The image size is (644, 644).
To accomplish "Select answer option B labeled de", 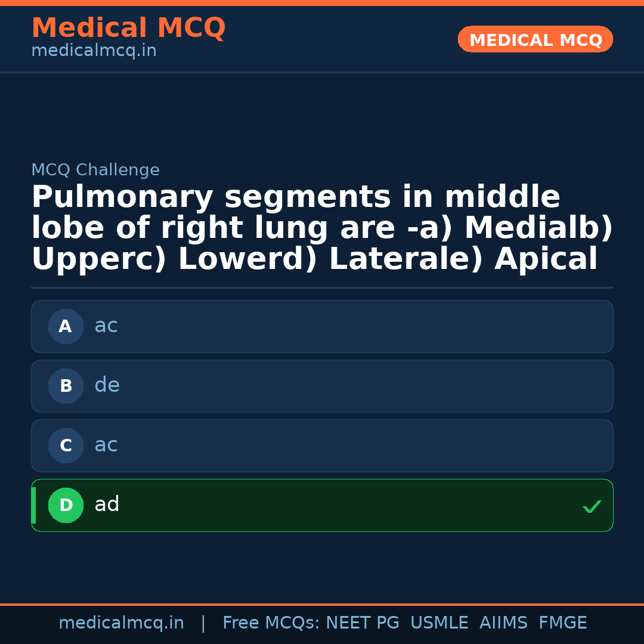I will pyautogui.click(x=322, y=386).
